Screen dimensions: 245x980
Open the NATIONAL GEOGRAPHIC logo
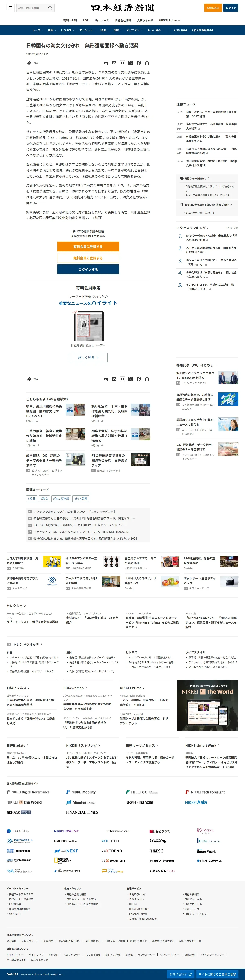[63, 861]
